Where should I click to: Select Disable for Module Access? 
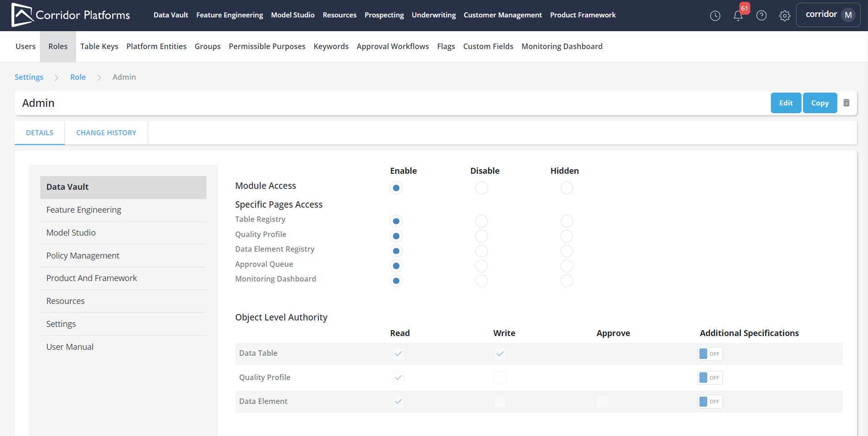coord(481,188)
